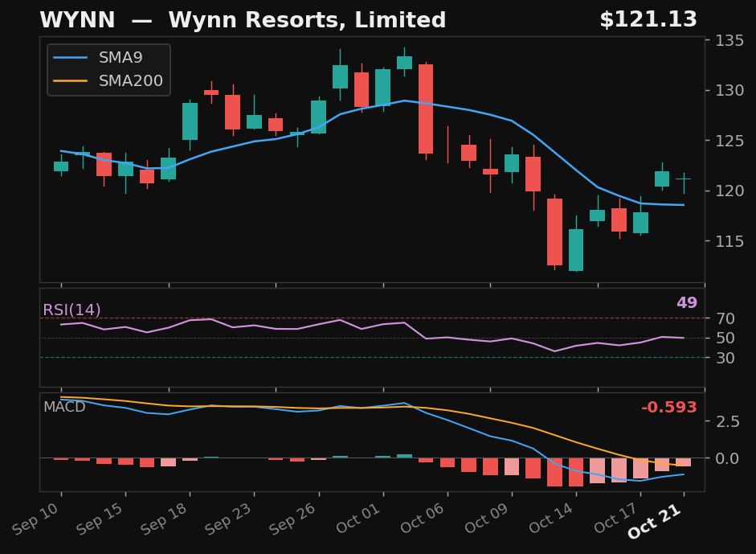The height and width of the screenshot is (554, 756).
Task: Click the Sep 10 date label
Action: pyautogui.click(x=36, y=519)
